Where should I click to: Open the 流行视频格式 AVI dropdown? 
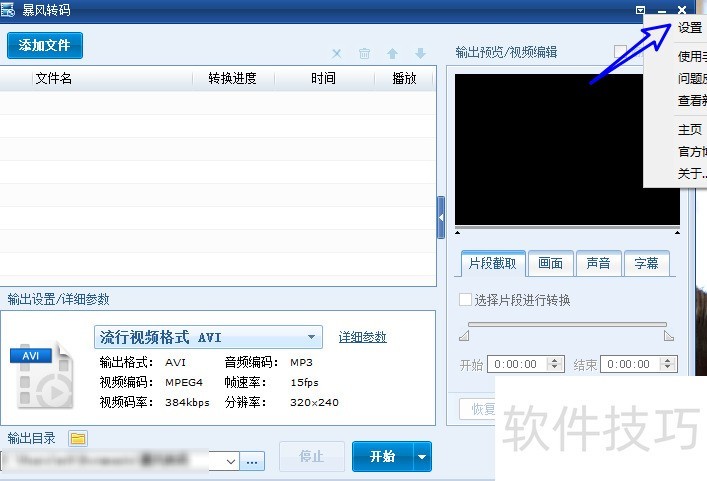pyautogui.click(x=208, y=337)
